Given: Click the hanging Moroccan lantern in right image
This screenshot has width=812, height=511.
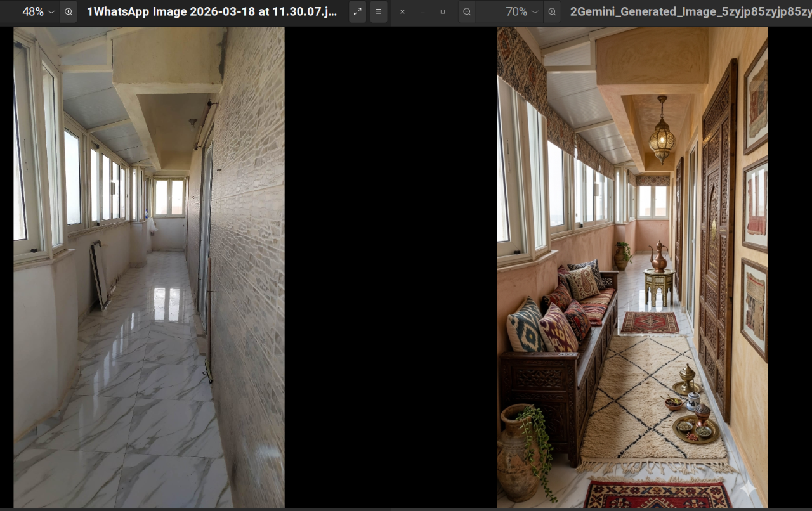Looking at the screenshot, I should 662,134.
